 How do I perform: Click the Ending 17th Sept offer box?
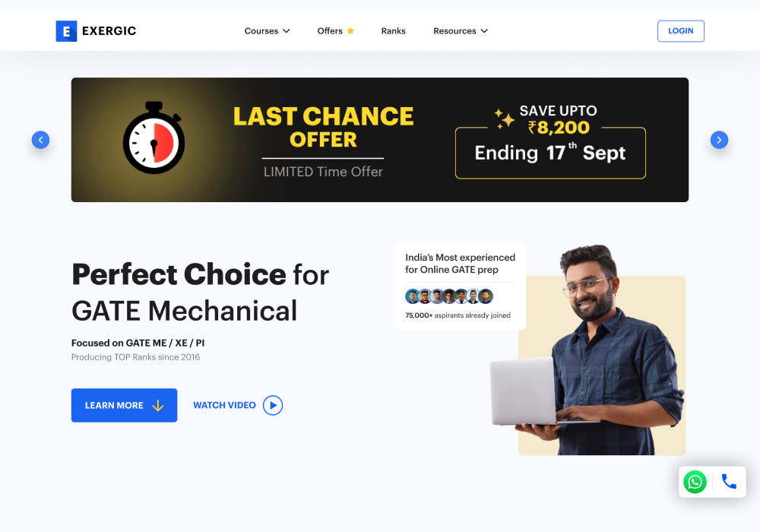click(550, 153)
